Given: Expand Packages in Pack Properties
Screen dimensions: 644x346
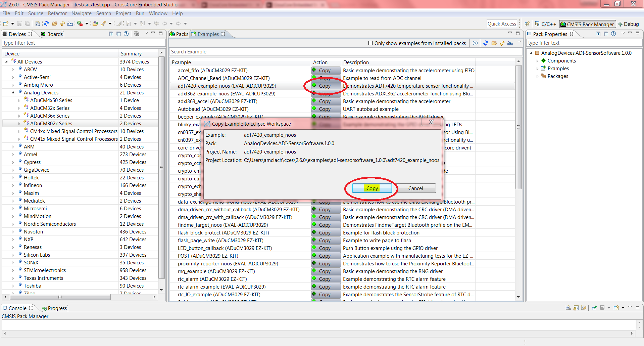Looking at the screenshot, I should point(537,76).
